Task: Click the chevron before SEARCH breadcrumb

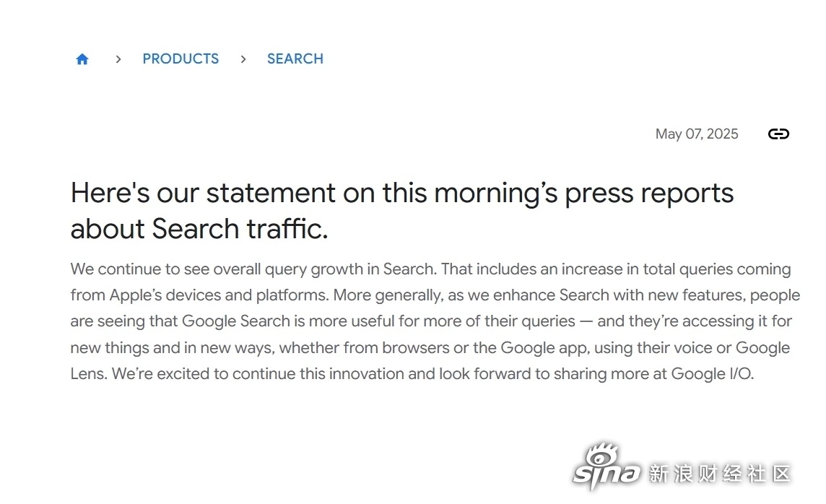Action: pyautogui.click(x=243, y=59)
